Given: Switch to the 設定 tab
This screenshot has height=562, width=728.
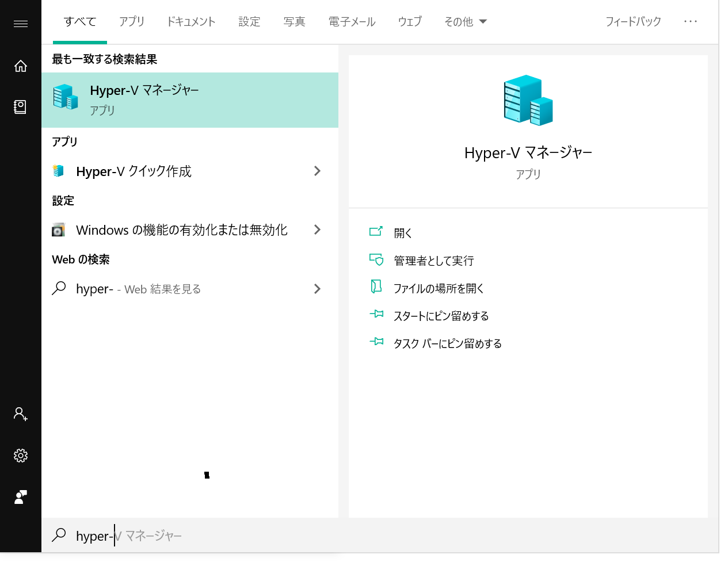Looking at the screenshot, I should tap(249, 22).
